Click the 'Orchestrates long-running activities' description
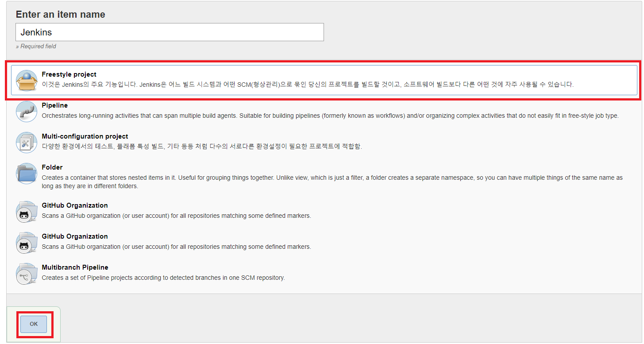The image size is (644, 344). click(330, 116)
